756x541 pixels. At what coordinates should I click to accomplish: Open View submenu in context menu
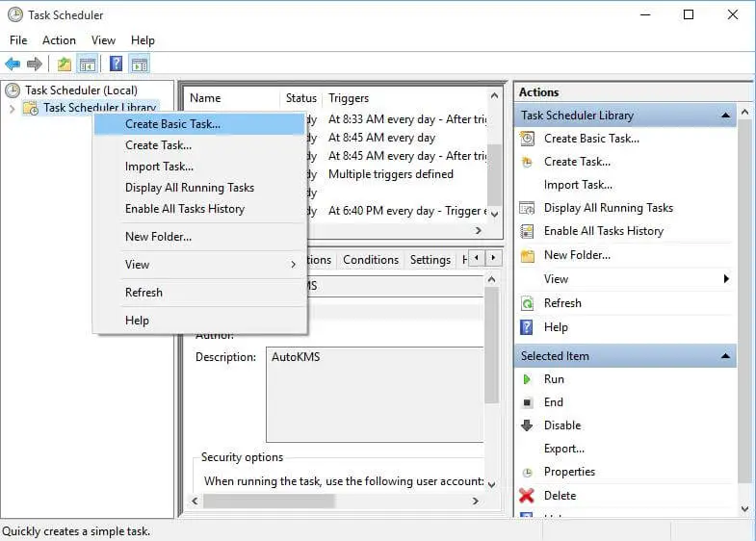tap(200, 265)
